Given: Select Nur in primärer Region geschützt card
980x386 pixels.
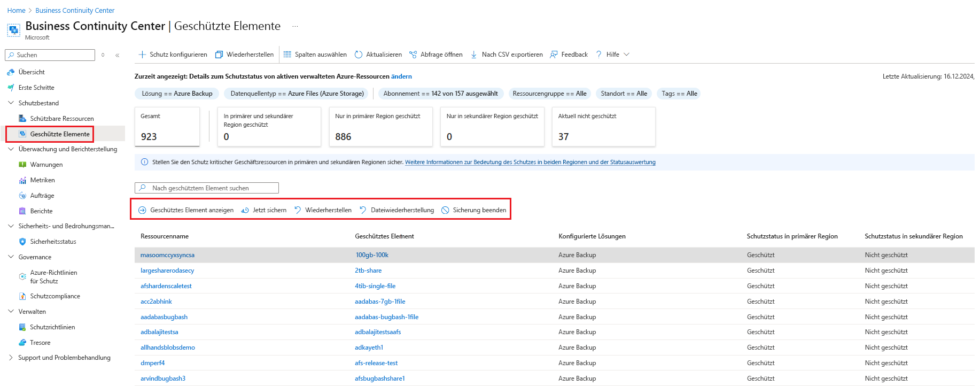Looking at the screenshot, I should tap(381, 127).
